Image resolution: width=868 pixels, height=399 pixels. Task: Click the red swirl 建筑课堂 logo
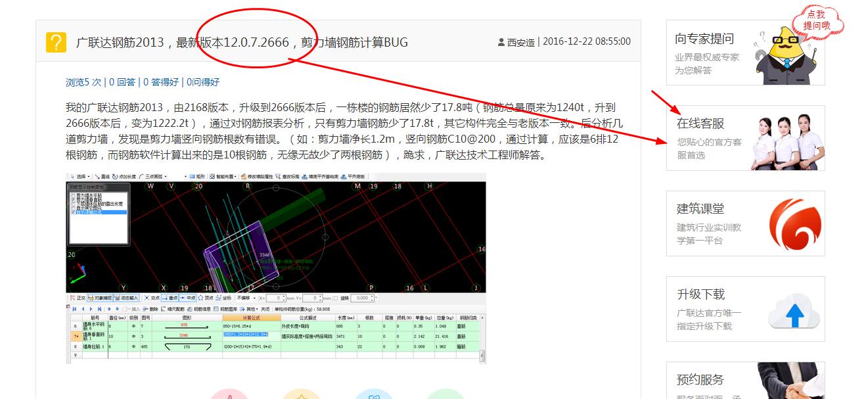point(795,224)
